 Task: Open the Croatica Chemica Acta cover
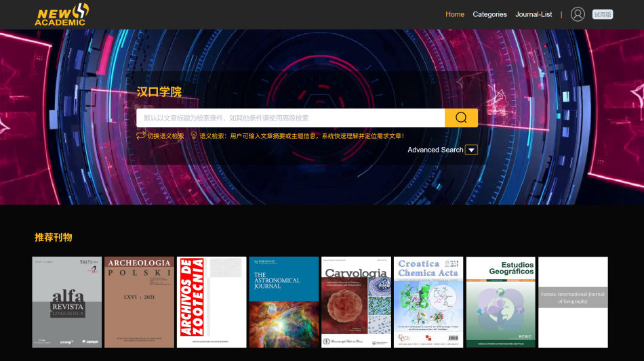coord(428,302)
